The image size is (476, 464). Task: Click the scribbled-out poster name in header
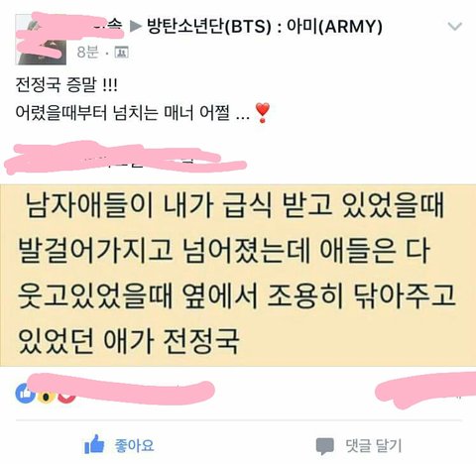[x=69, y=27]
